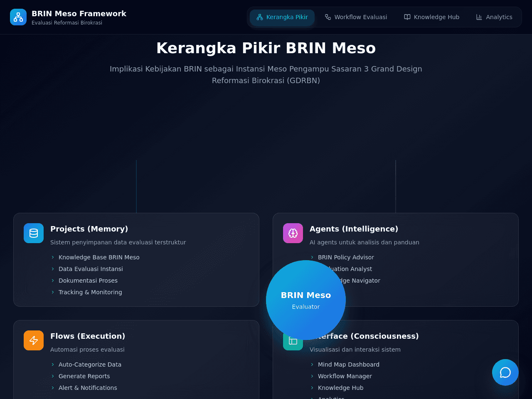Viewport: 532px width, 399px height.
Task: Click the BRIN Meso Framework logo icon
Action: 18,17
